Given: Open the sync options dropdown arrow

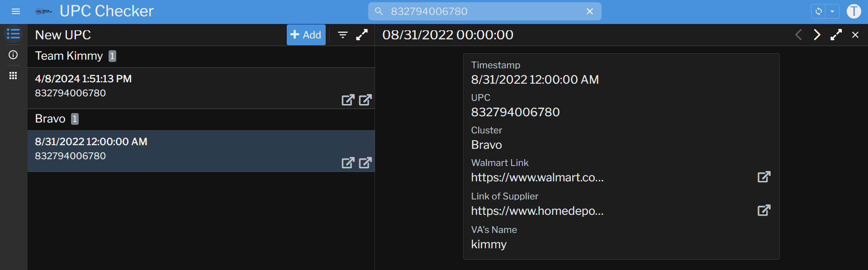Looking at the screenshot, I should [x=832, y=11].
